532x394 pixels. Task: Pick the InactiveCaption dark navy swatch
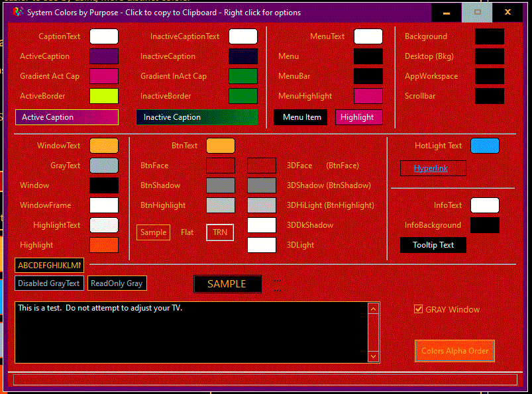click(x=243, y=56)
